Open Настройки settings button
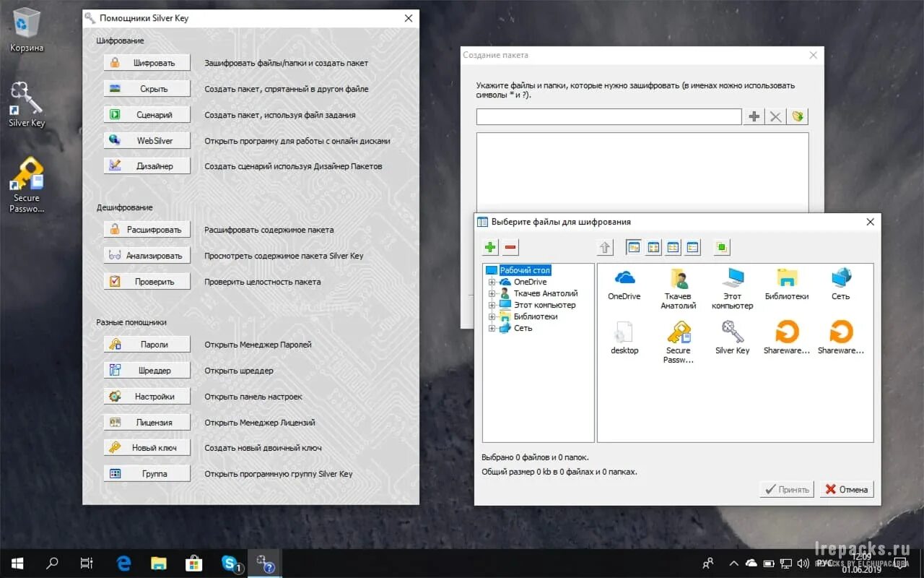This screenshot has height=578, width=924. 147,396
